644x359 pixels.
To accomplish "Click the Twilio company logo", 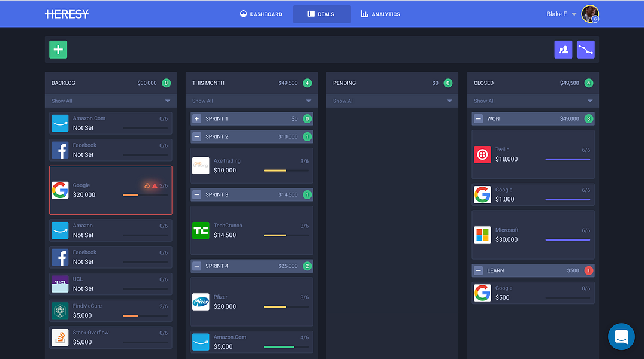I will (482, 155).
